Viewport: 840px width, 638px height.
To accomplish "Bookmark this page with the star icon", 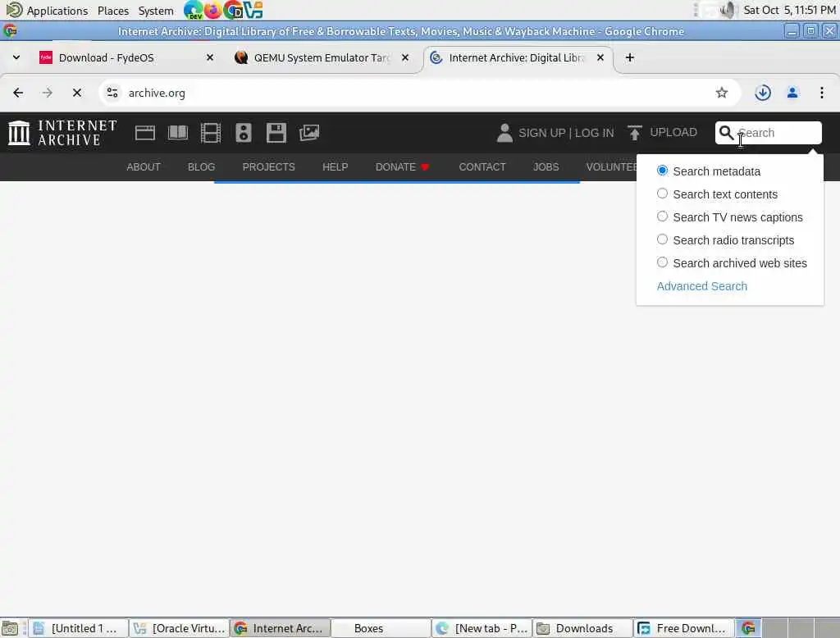I will tap(722, 93).
